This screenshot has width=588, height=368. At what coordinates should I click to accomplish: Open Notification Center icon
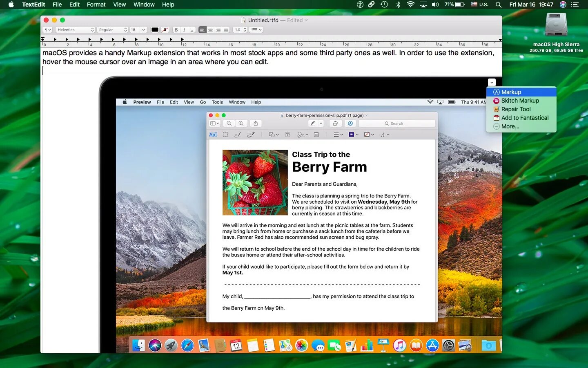point(575,4)
